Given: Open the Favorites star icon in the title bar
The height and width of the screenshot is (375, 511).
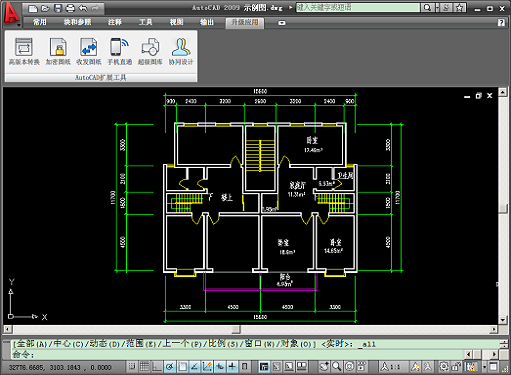Looking at the screenshot, I should [x=459, y=8].
